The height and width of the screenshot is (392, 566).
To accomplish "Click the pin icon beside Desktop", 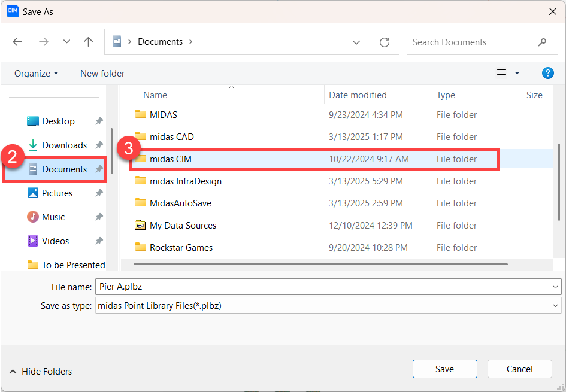I will 99,121.
